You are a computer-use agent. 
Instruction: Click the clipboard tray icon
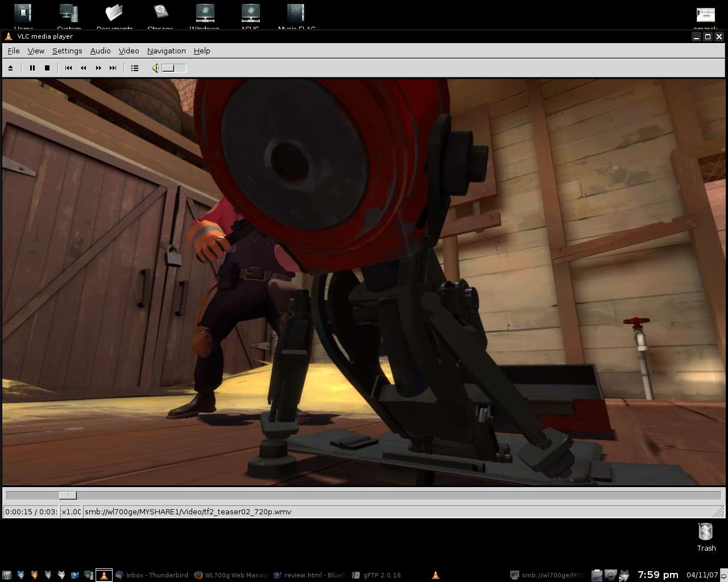pos(597,575)
